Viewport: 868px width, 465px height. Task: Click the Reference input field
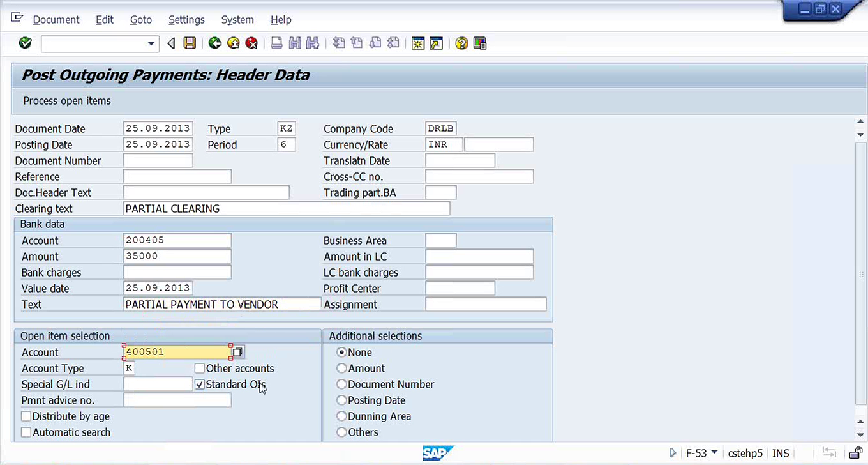click(x=177, y=176)
